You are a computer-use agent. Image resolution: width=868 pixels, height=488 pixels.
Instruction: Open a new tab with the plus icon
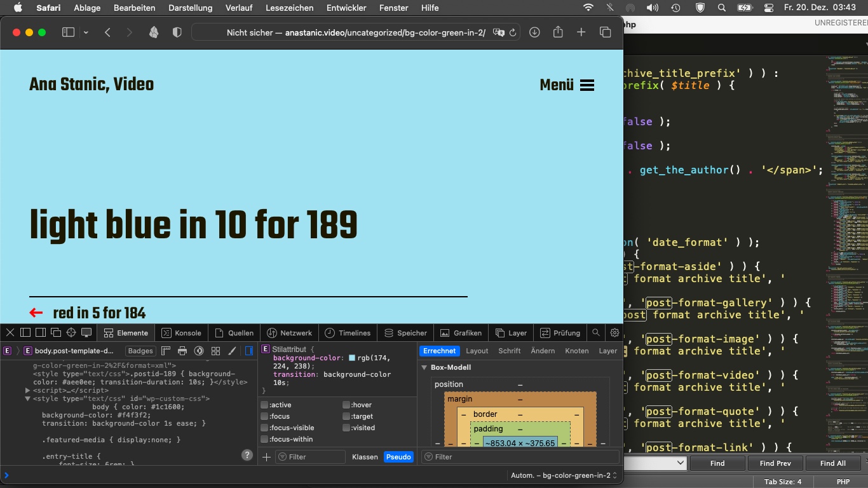click(x=581, y=32)
